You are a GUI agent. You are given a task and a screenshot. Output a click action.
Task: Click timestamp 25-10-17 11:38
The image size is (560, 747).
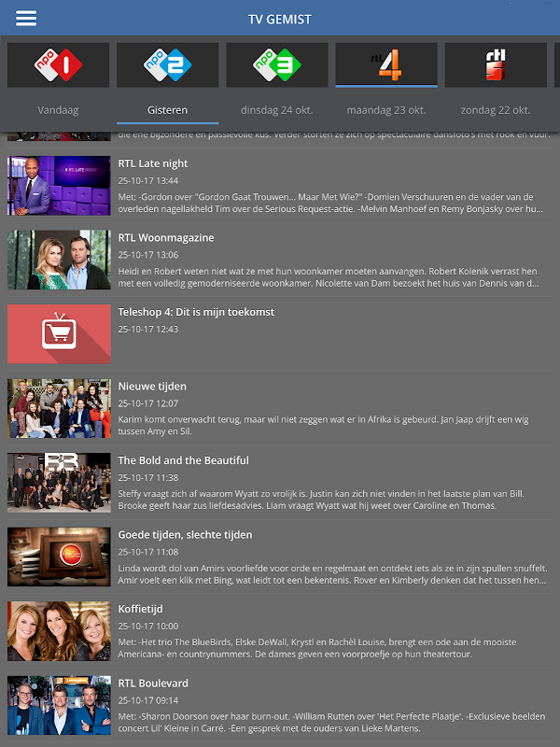[x=148, y=478]
